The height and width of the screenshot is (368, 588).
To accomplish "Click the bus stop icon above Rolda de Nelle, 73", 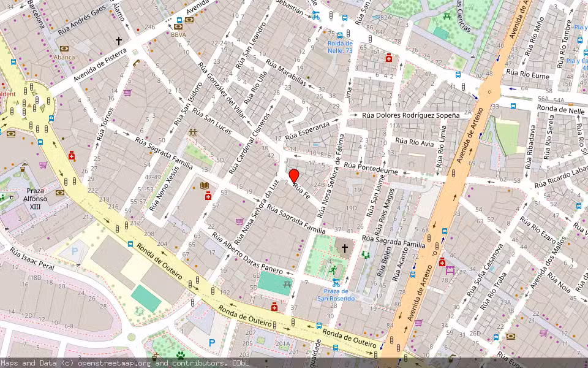I will click(340, 36).
